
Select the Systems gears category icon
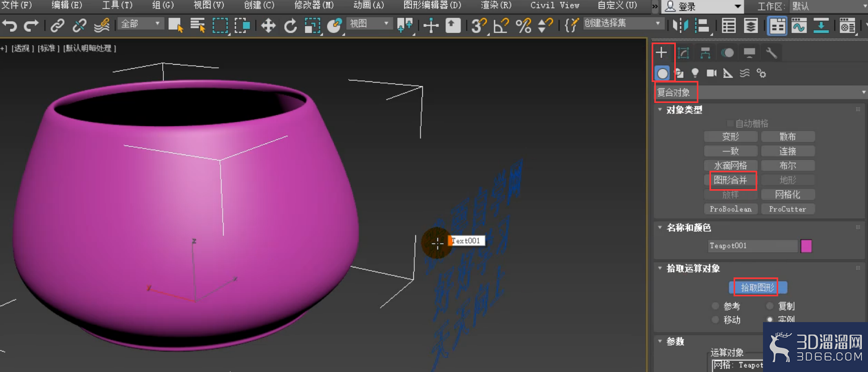tap(761, 73)
